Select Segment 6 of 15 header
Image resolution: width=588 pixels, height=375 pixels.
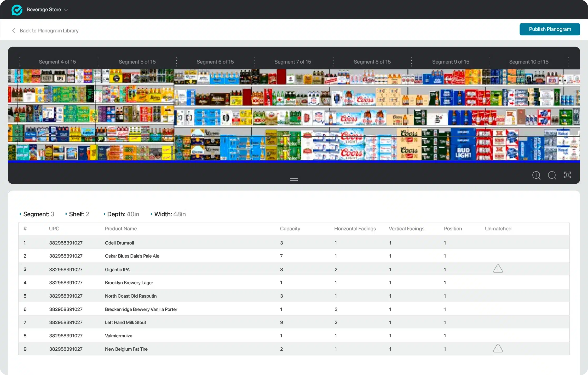tap(215, 62)
